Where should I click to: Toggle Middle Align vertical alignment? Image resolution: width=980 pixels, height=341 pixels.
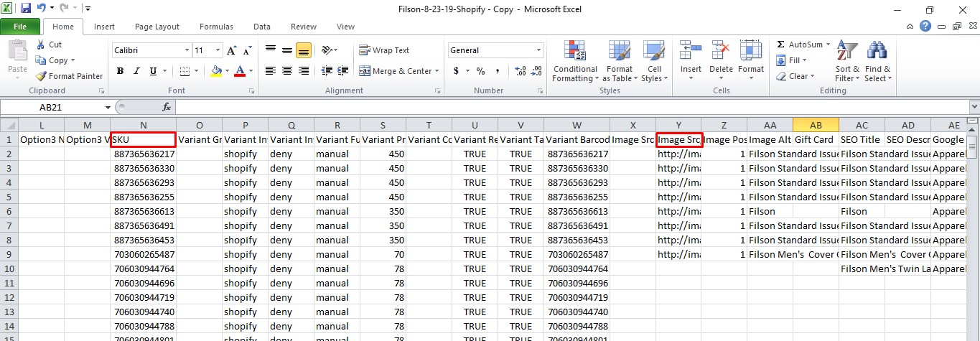coord(286,50)
